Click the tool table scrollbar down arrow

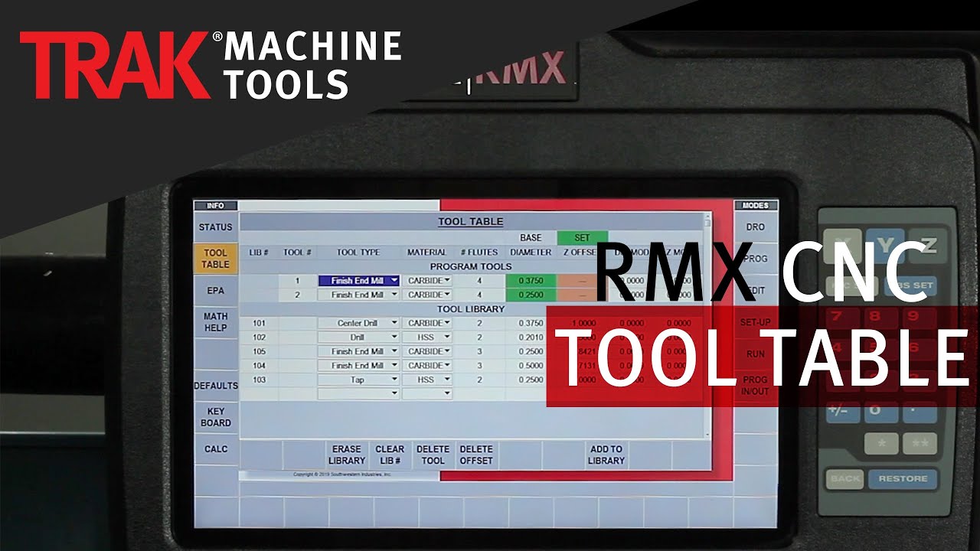707,433
